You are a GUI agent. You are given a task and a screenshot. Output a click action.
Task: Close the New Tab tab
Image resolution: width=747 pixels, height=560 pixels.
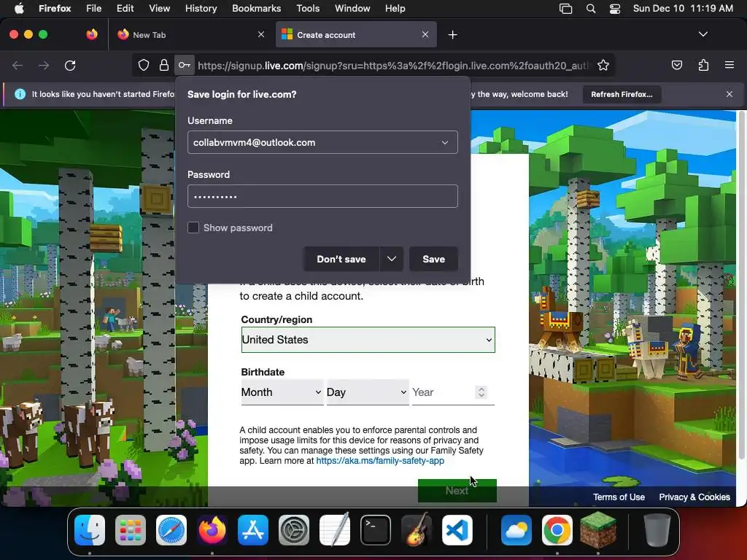(x=261, y=34)
